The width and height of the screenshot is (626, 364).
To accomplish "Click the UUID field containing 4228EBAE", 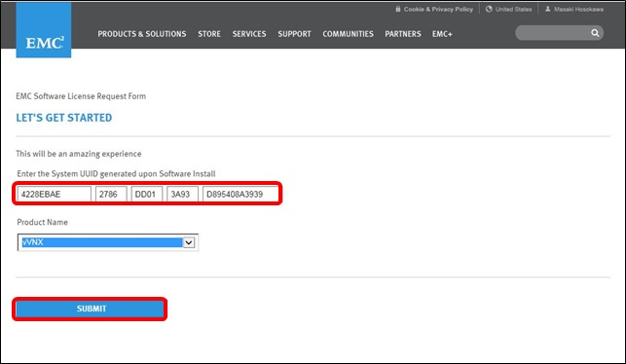I will (54, 194).
